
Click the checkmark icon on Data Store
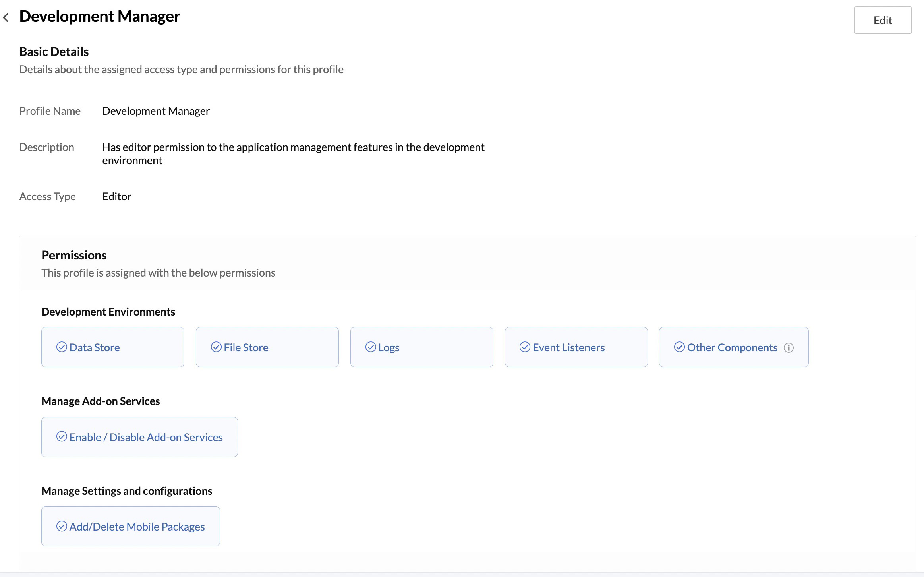point(61,347)
